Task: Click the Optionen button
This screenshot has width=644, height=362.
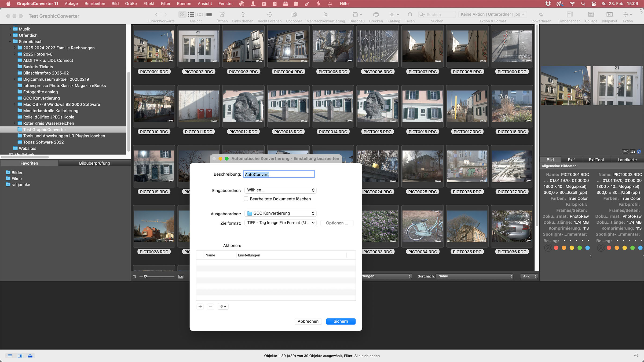Action: click(x=337, y=223)
